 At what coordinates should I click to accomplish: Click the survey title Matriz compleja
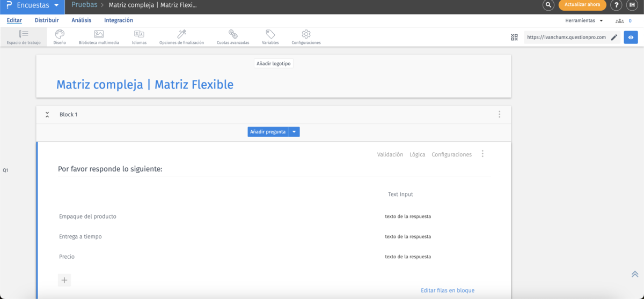tap(145, 84)
